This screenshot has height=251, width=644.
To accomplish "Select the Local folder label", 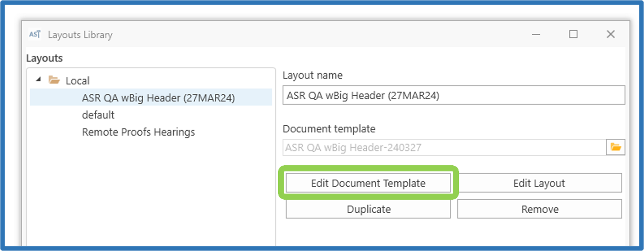I will (x=77, y=81).
